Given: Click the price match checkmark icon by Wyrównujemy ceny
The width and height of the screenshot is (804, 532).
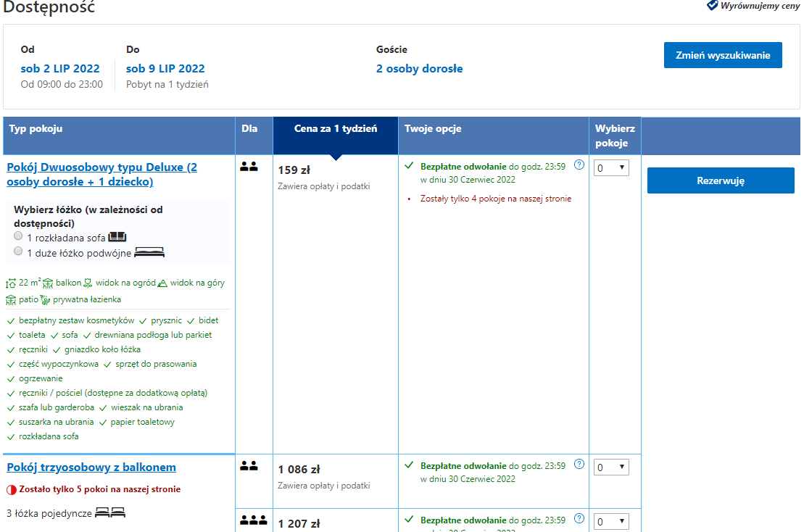Looking at the screenshot, I should (712, 6).
